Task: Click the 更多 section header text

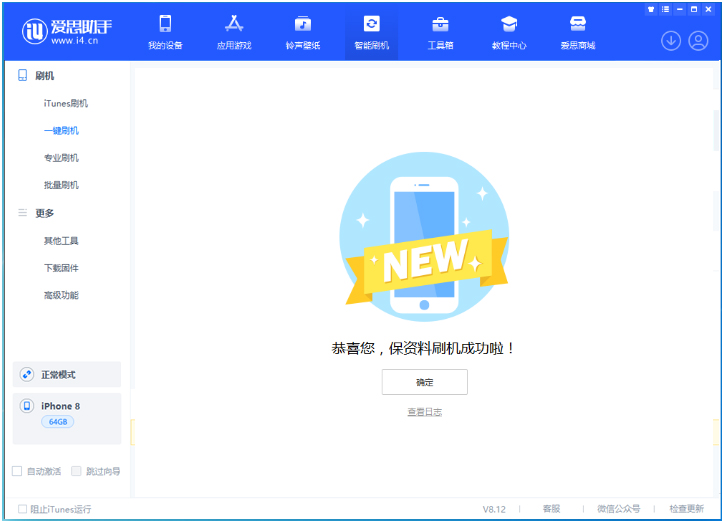Action: point(44,213)
